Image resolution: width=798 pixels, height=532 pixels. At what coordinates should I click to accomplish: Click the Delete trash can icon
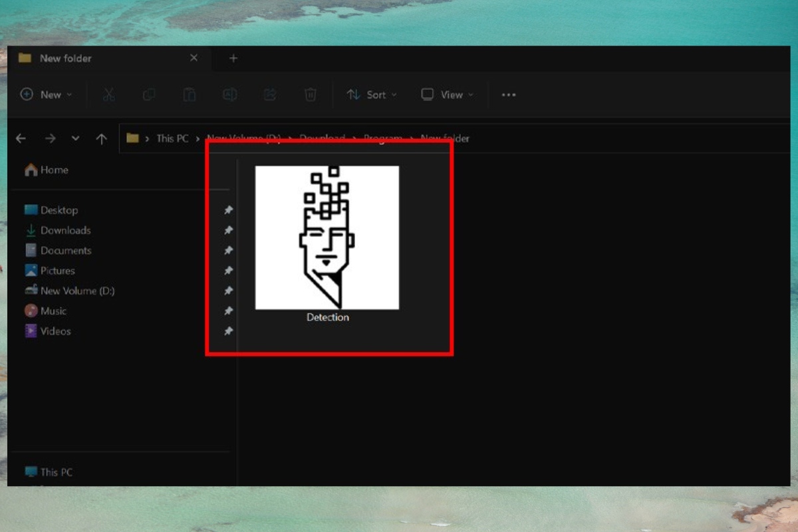point(310,95)
